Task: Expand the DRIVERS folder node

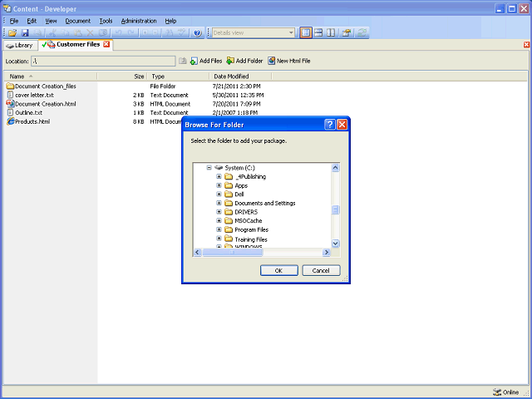Action: [x=219, y=212]
